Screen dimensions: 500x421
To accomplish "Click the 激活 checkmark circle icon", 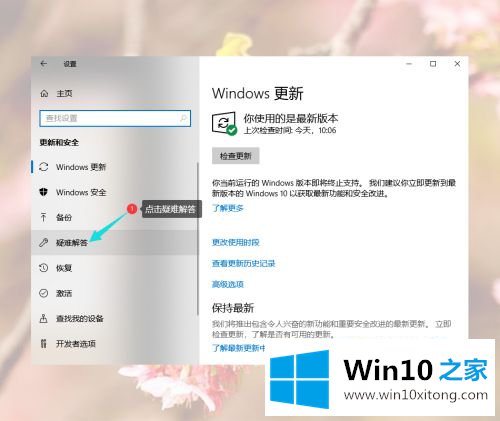I will pyautogui.click(x=44, y=293).
